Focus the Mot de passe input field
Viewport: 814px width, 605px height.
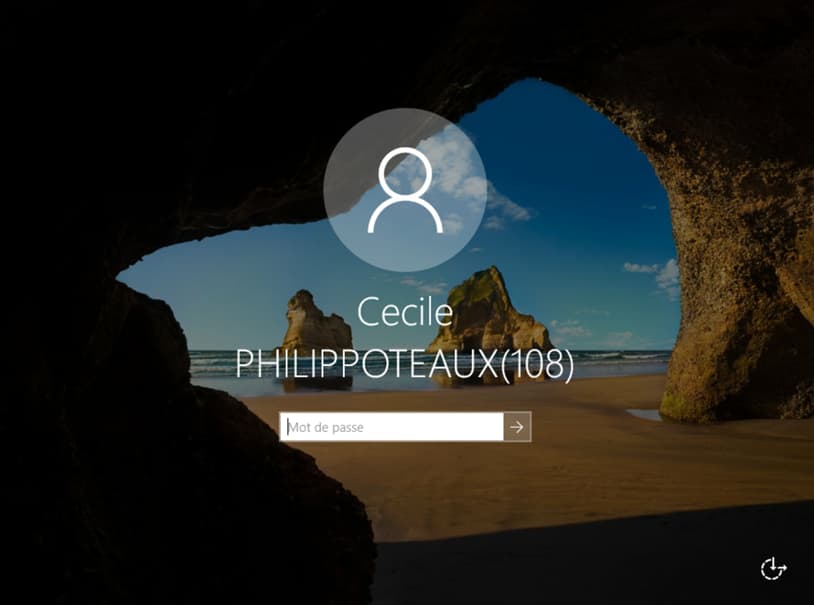pos(391,427)
